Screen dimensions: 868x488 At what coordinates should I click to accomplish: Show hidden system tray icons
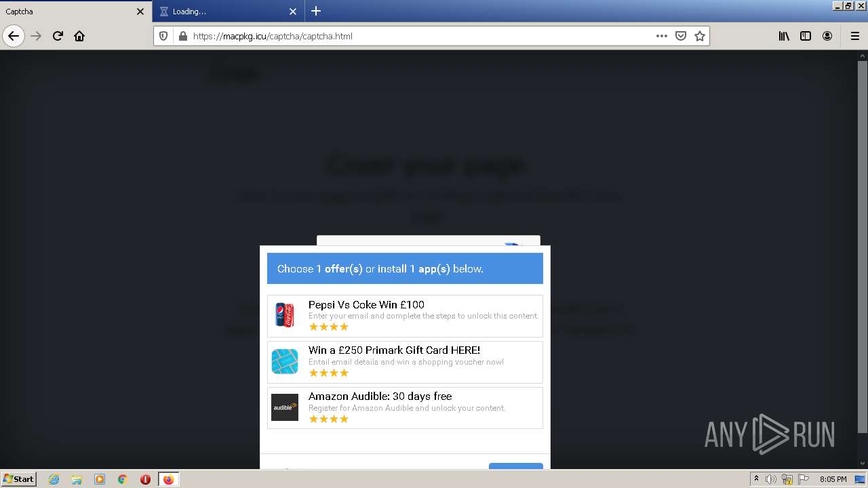click(756, 479)
